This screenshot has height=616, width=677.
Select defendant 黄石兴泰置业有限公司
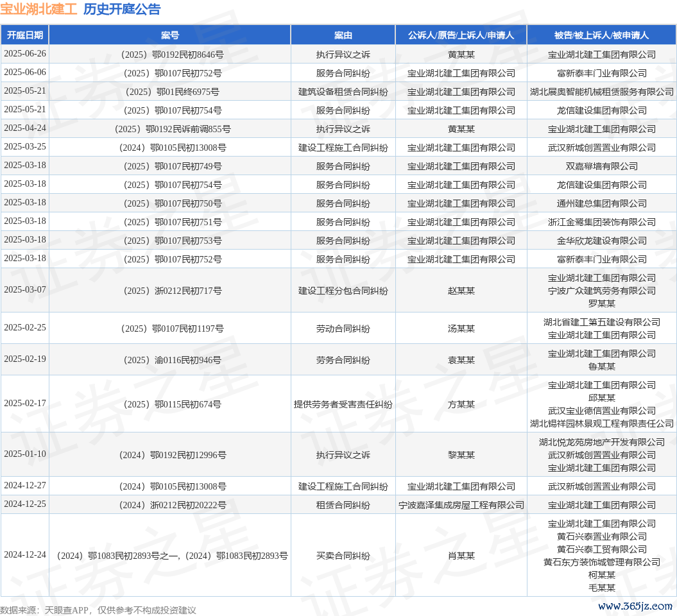coord(601,536)
